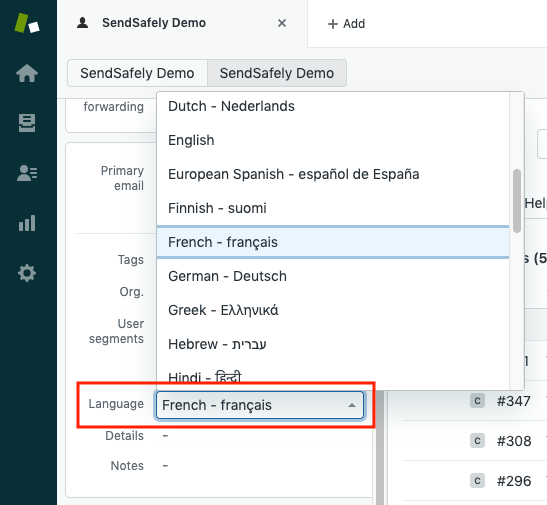The height and width of the screenshot is (505, 547).
Task: Select English from the language list
Action: 333,140
